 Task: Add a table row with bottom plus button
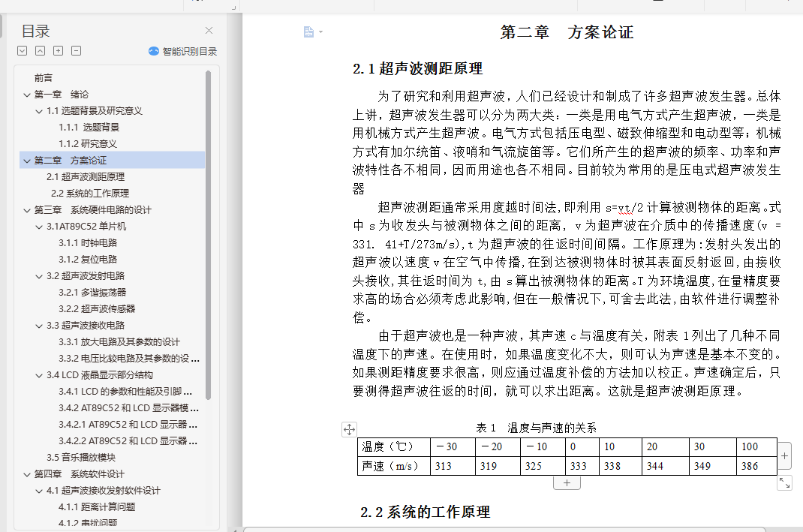click(567, 482)
